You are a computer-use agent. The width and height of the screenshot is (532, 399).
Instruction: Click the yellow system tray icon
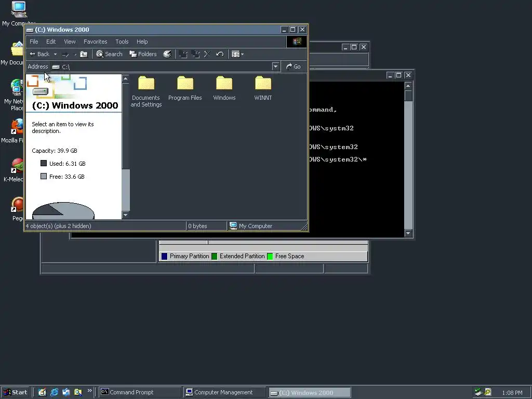coord(488,392)
